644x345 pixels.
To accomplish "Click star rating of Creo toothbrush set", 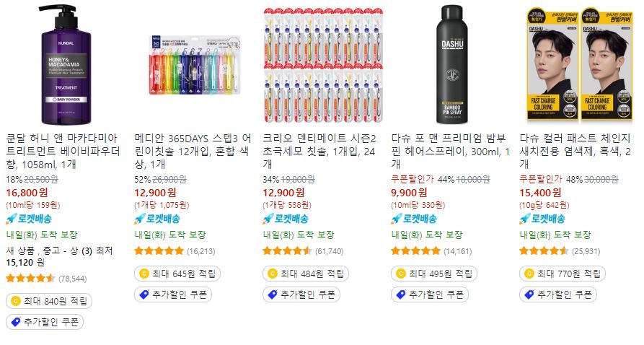I will (287, 251).
